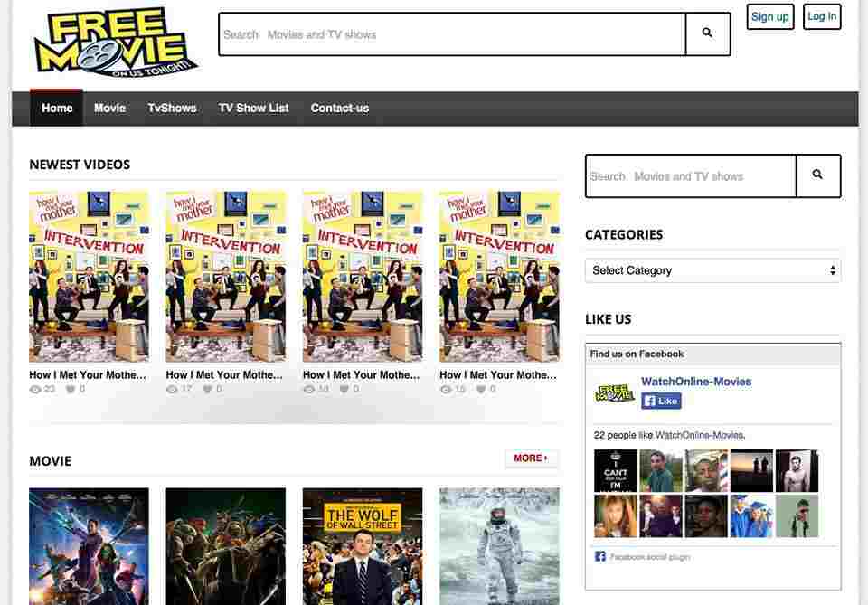Open the Guardians of the Galaxy poster

[x=90, y=546]
